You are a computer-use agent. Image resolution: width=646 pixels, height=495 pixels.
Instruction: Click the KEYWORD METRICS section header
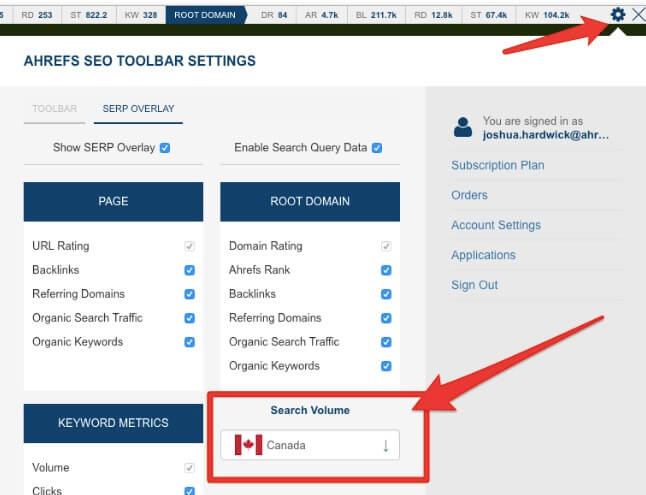click(x=113, y=423)
